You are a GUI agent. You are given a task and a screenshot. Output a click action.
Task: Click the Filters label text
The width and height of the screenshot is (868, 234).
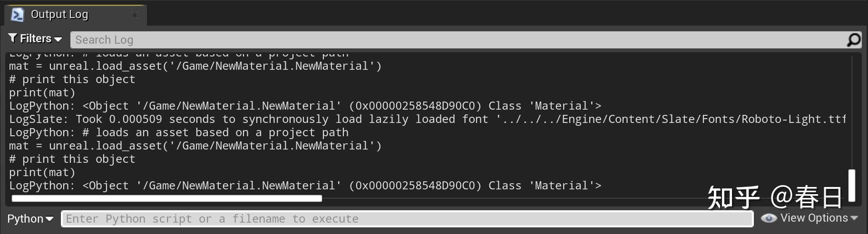click(x=36, y=38)
